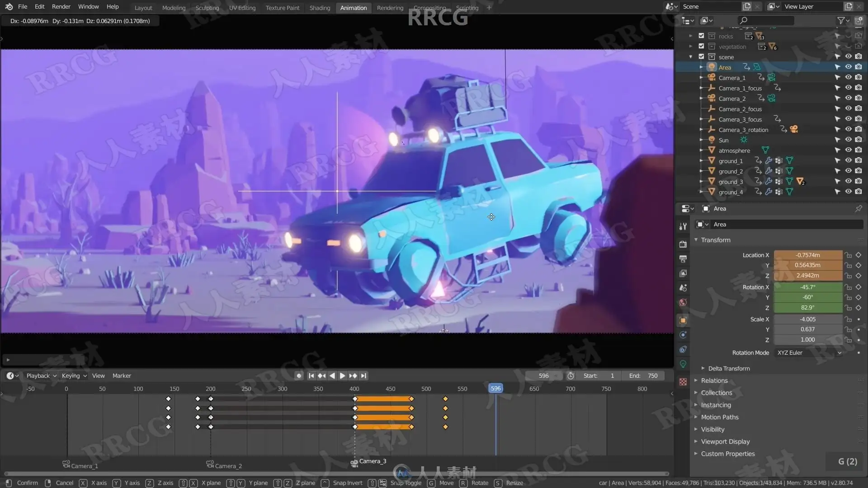
Task: Click the Marker menu in timeline
Action: click(122, 376)
